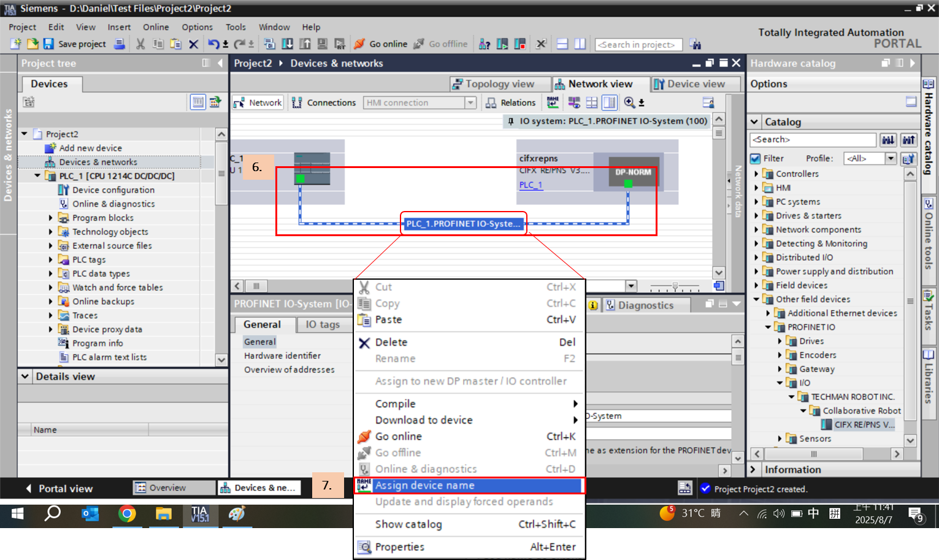Viewport: 939px width, 560px height.
Task: Create a new project from the toolbar
Action: pyautogui.click(x=16, y=44)
